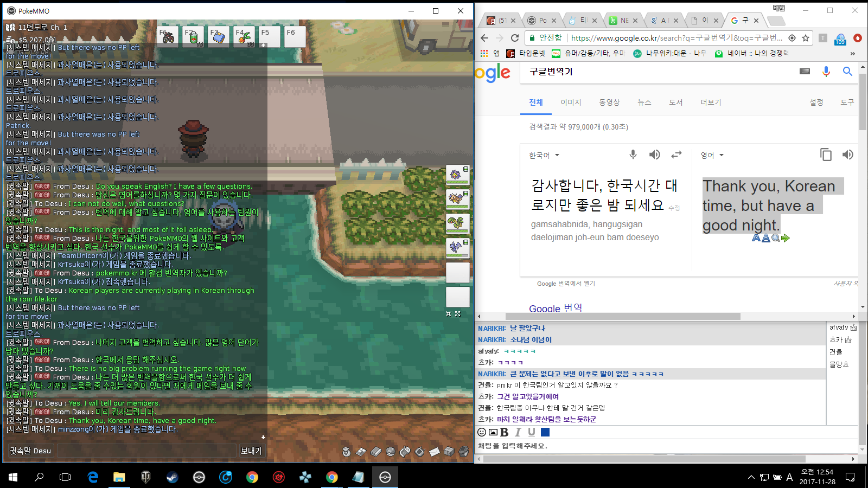Switch to the 이미지 search tab
The width and height of the screenshot is (868, 488).
pos(571,102)
